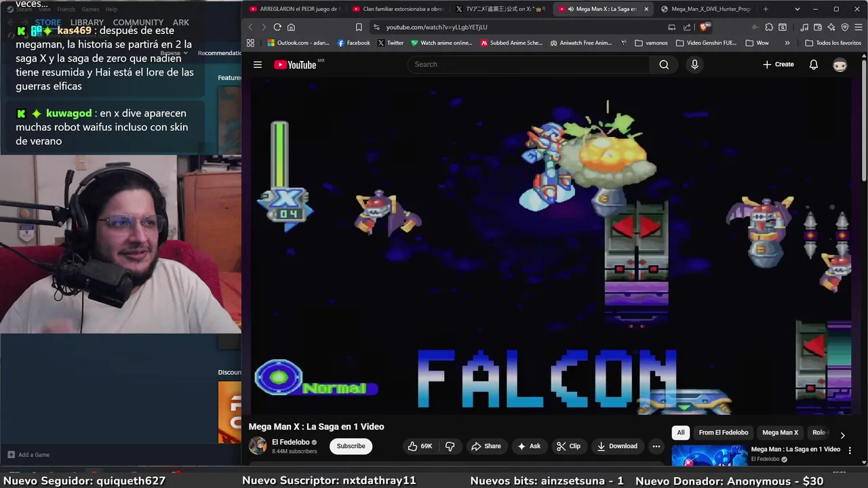Show hidden bookmarks with the chevron
Image resolution: width=868 pixels, height=488 pixels.
coord(787,43)
